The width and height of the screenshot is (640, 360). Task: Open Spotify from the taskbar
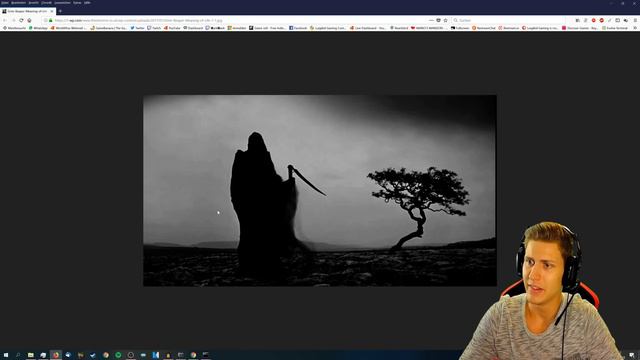click(x=118, y=355)
